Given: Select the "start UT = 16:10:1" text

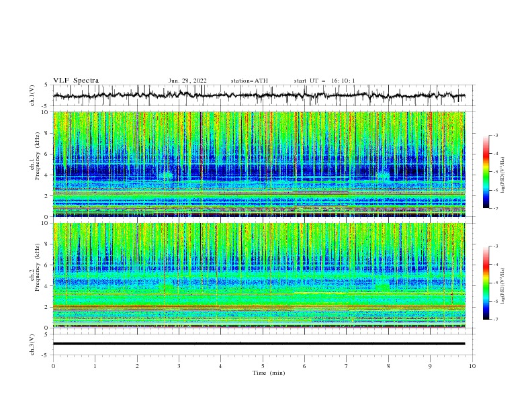Looking at the screenshot, I should 324,81.
